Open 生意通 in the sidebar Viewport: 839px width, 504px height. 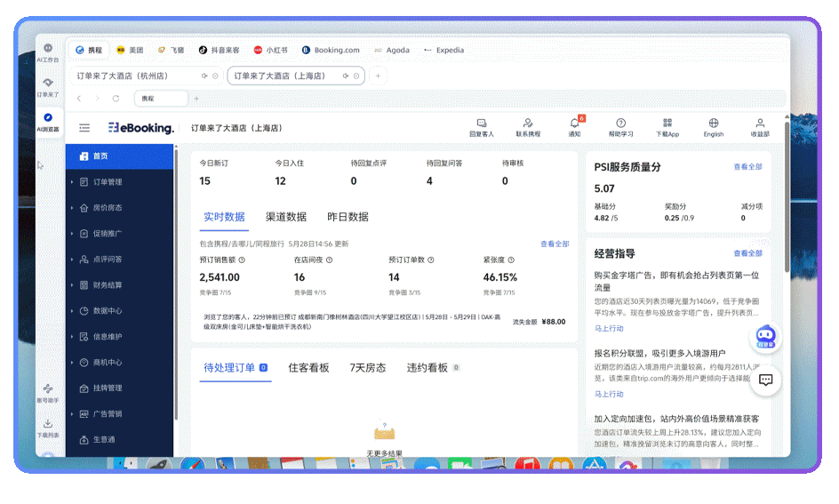click(x=119, y=439)
